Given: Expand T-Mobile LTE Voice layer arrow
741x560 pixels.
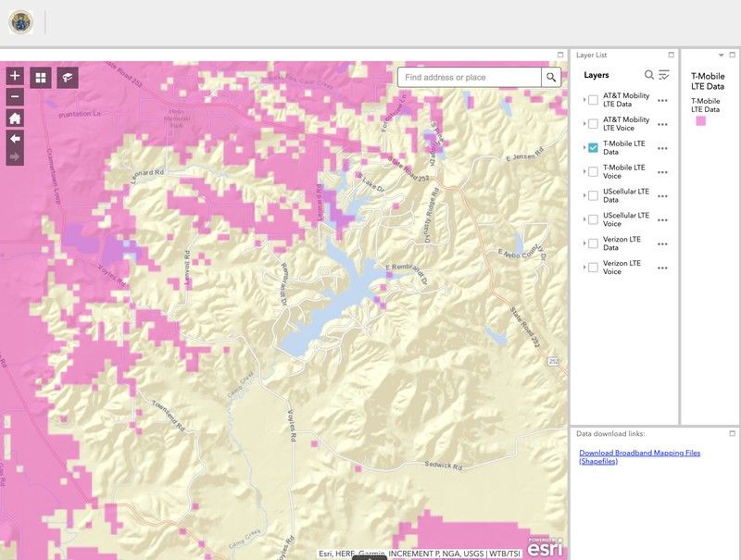Looking at the screenshot, I should [584, 172].
